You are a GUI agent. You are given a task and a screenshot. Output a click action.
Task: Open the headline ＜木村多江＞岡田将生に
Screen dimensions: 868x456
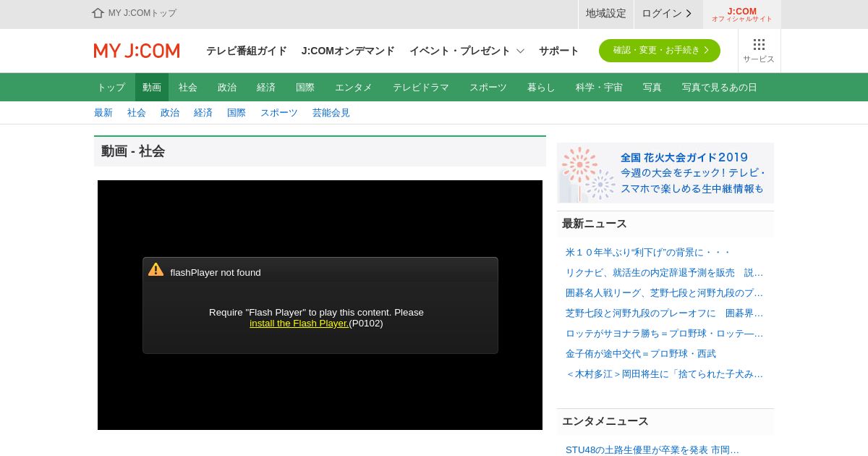point(664,374)
